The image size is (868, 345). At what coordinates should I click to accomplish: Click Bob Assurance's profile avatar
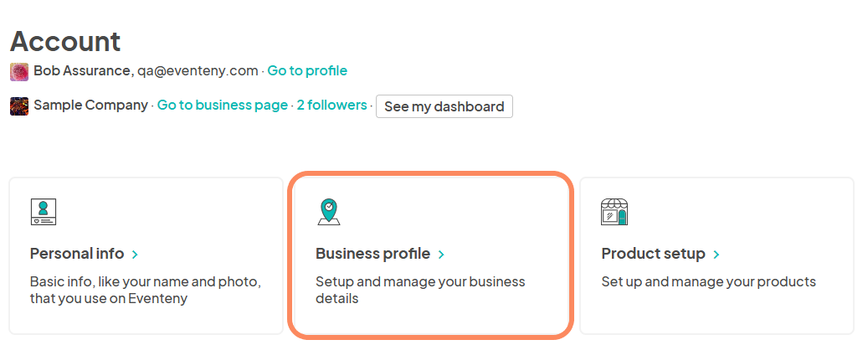pyautogui.click(x=19, y=72)
